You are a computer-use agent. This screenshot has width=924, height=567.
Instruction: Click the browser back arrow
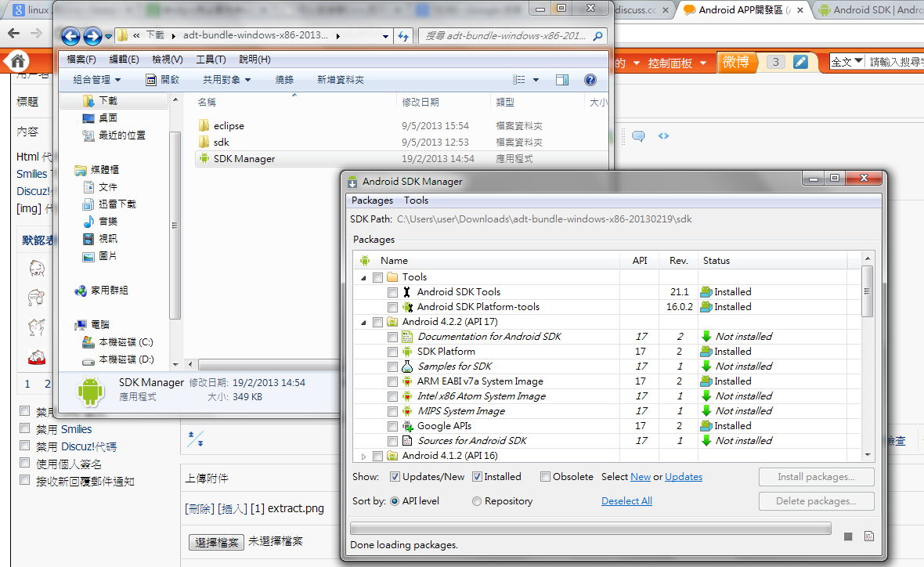pyautogui.click(x=13, y=34)
